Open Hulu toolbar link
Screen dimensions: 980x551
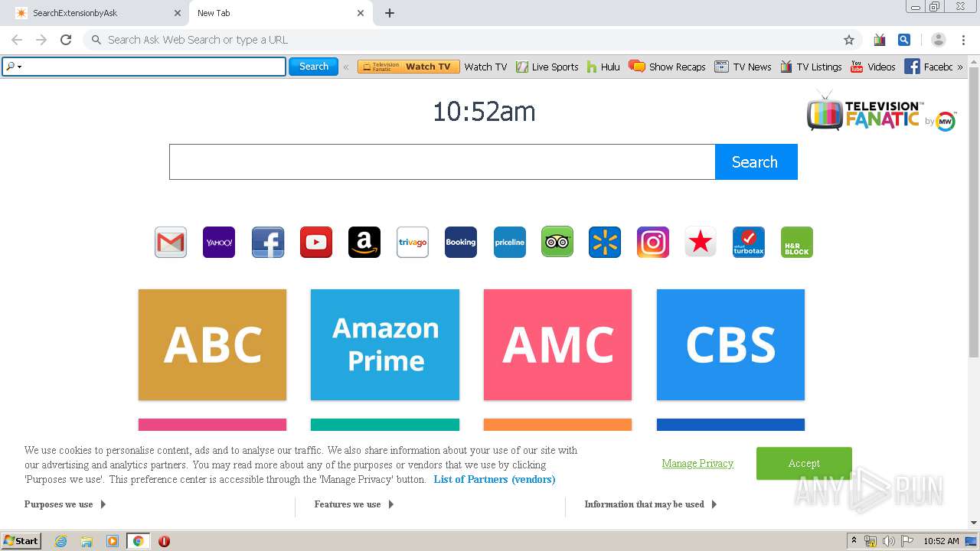coord(603,67)
